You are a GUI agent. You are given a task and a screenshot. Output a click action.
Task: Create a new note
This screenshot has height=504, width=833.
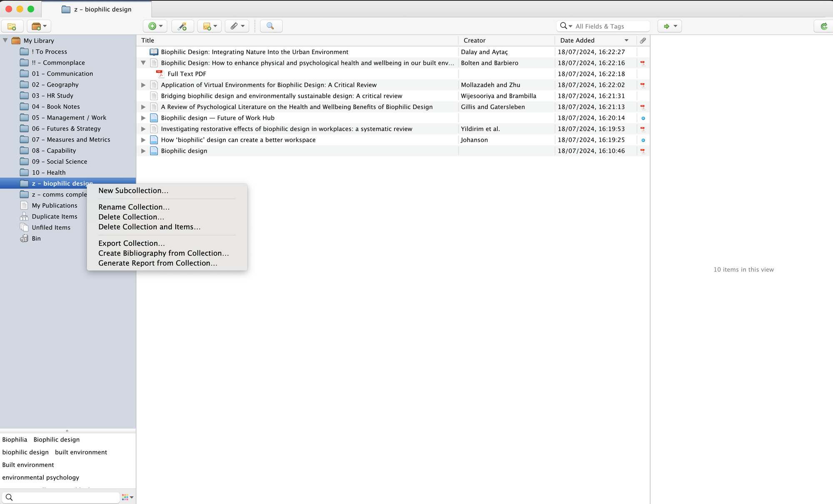pyautogui.click(x=206, y=26)
